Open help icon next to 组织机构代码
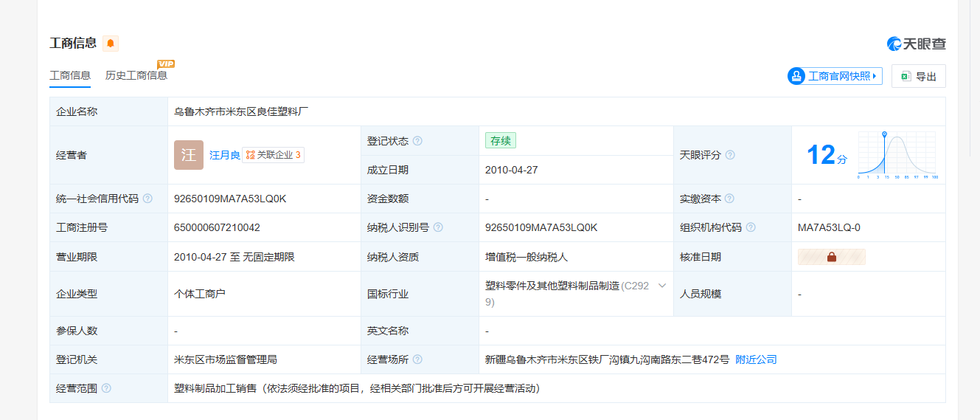Image resolution: width=980 pixels, height=420 pixels. [751, 227]
